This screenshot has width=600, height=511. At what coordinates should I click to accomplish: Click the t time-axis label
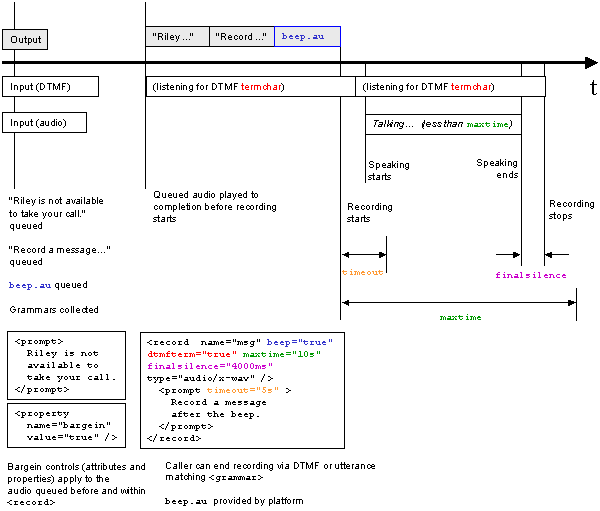(592, 89)
